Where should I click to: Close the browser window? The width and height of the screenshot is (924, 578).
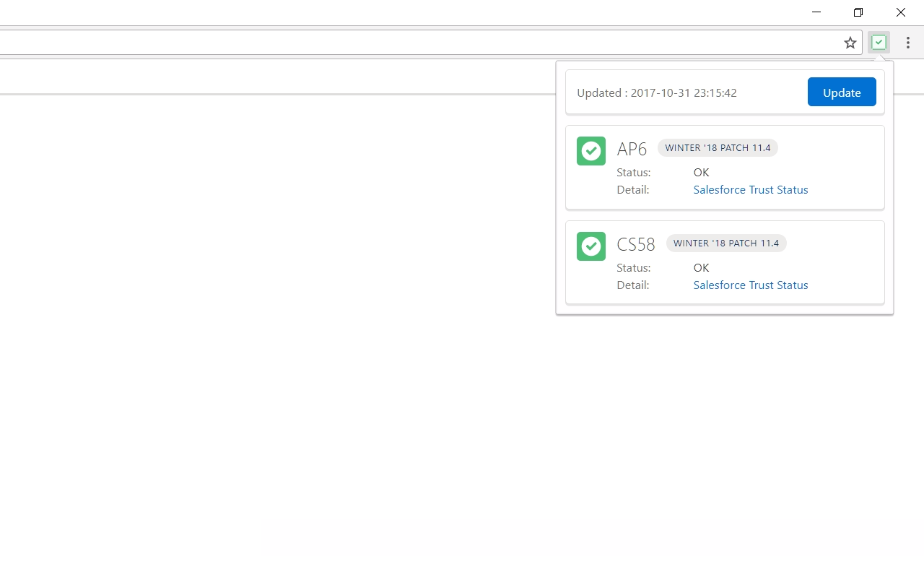(x=901, y=12)
